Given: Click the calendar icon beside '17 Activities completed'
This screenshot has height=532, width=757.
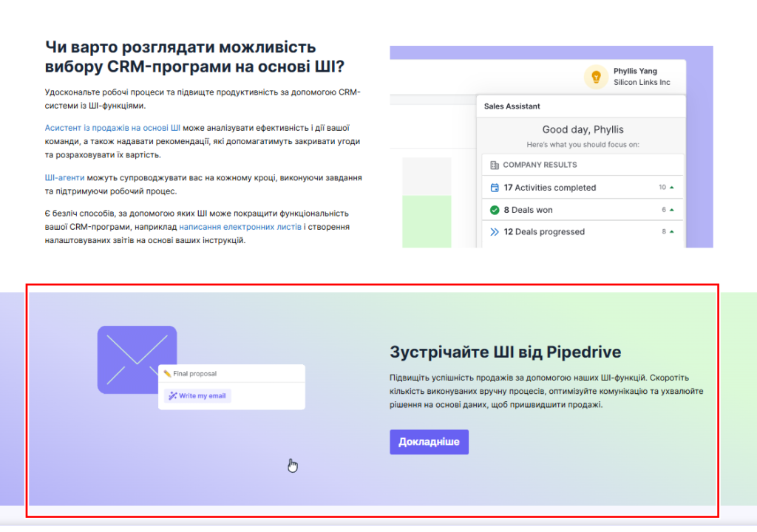Looking at the screenshot, I should [x=495, y=188].
